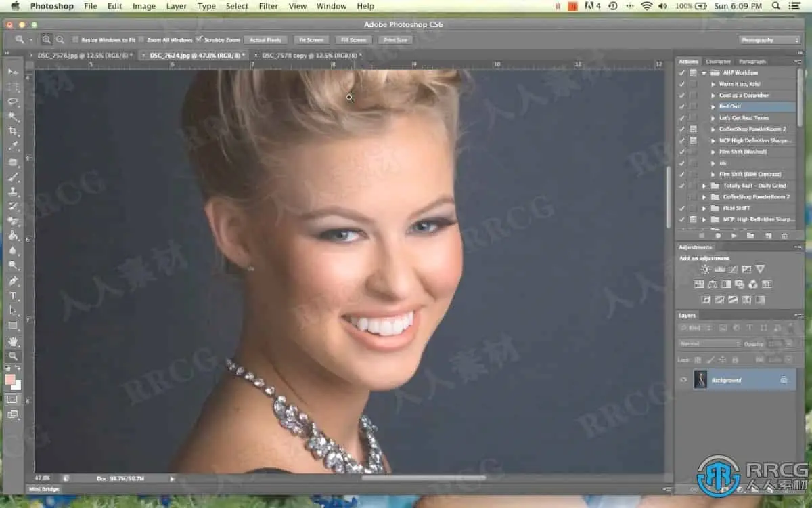Select the Eyedropper tool
Screen dimensions: 812x508
tap(13, 146)
